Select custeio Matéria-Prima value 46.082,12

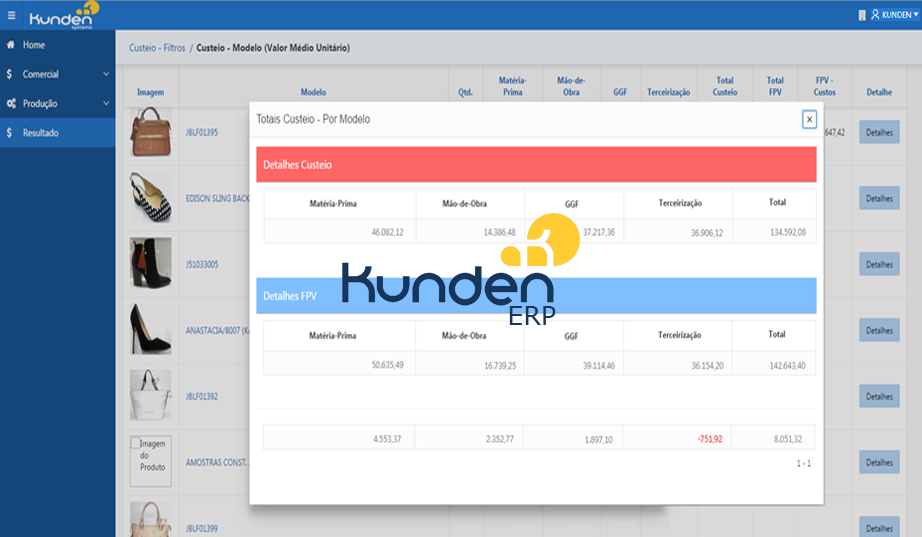click(387, 232)
